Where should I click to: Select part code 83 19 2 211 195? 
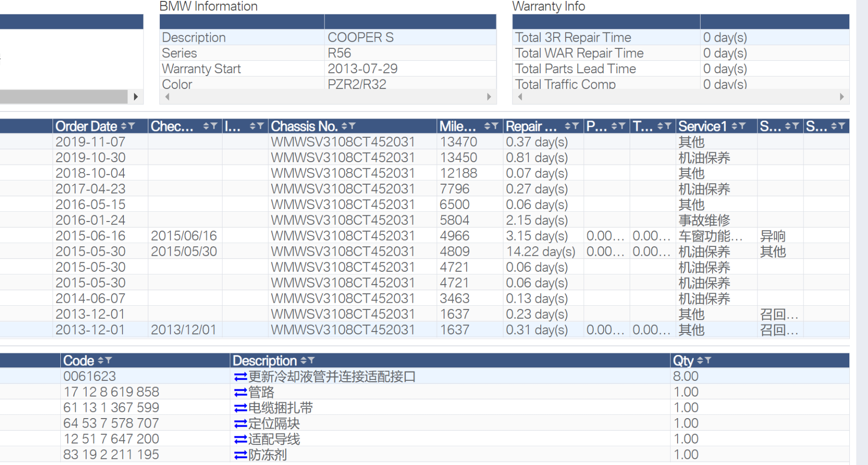(111, 455)
